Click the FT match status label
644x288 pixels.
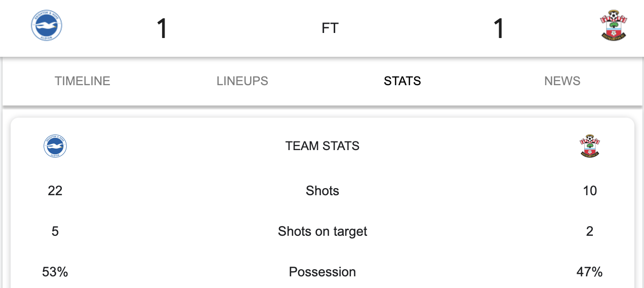point(330,28)
